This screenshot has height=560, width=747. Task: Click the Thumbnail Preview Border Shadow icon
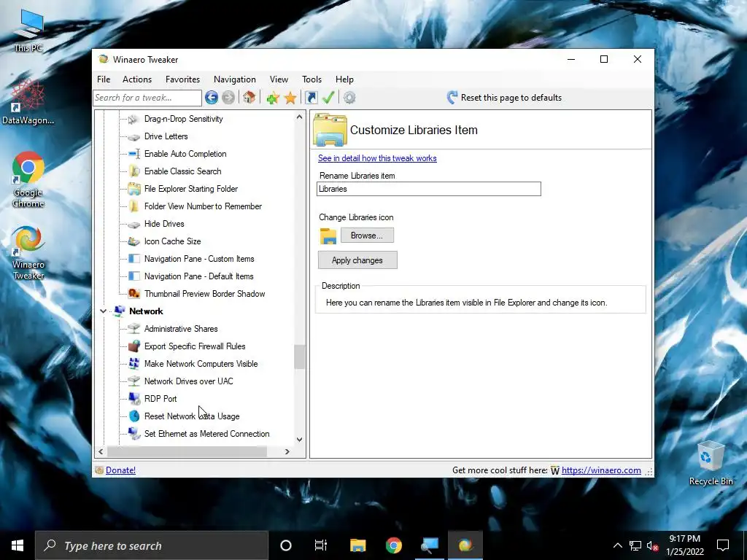tap(134, 294)
